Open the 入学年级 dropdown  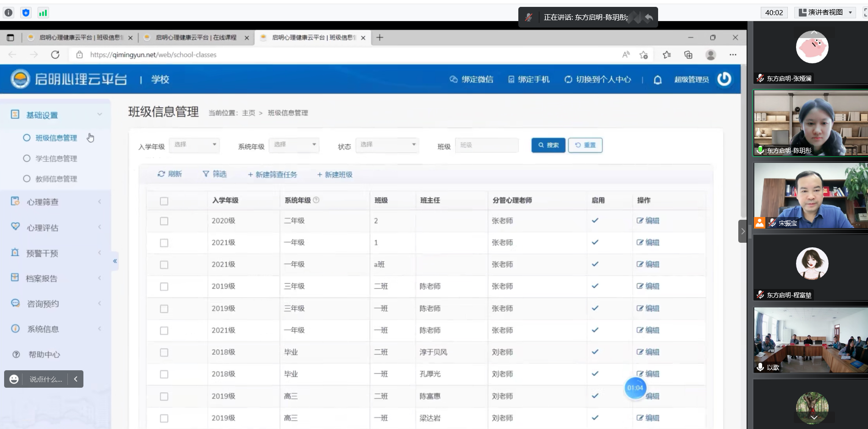[x=194, y=145]
